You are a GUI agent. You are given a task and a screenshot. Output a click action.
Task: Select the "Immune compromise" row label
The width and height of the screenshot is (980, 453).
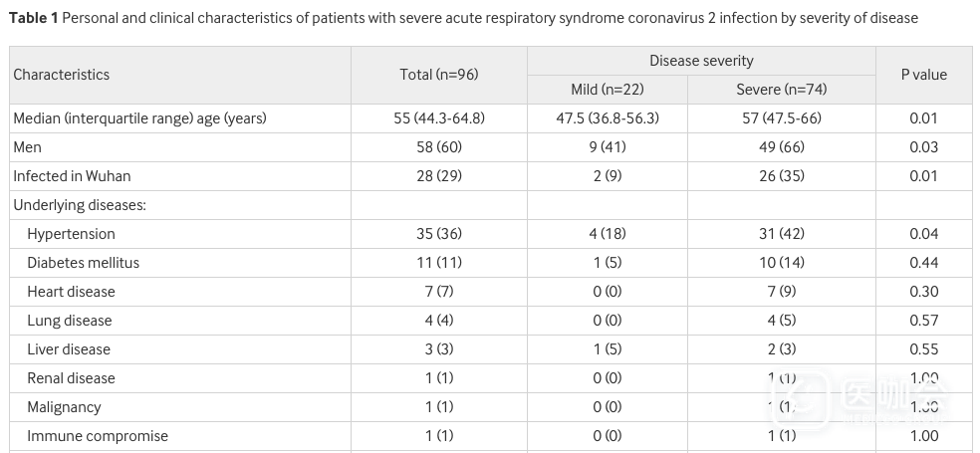click(x=98, y=436)
